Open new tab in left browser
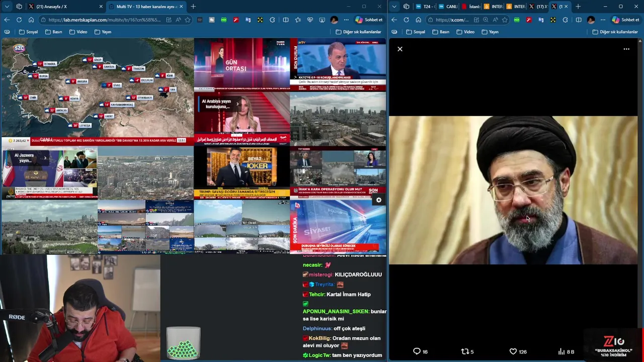This screenshot has width=644, height=362. (x=193, y=7)
